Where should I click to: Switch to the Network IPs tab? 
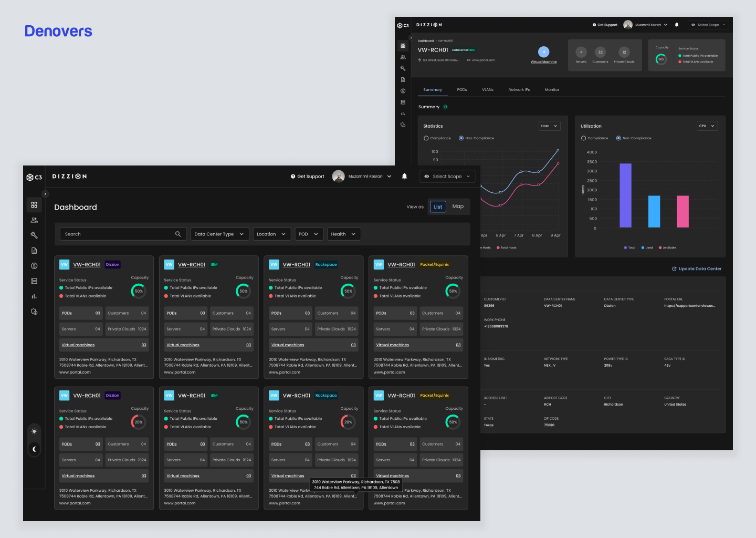point(519,90)
